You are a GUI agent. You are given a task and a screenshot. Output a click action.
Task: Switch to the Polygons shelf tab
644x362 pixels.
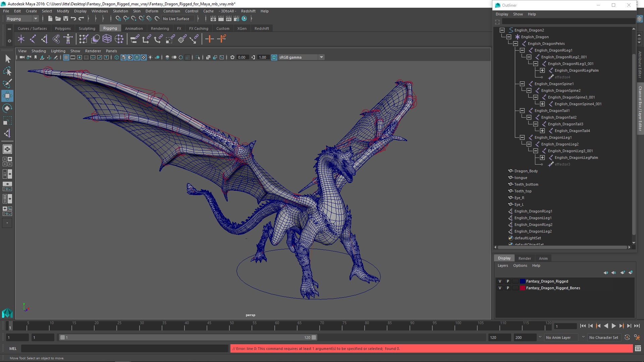[x=63, y=28]
